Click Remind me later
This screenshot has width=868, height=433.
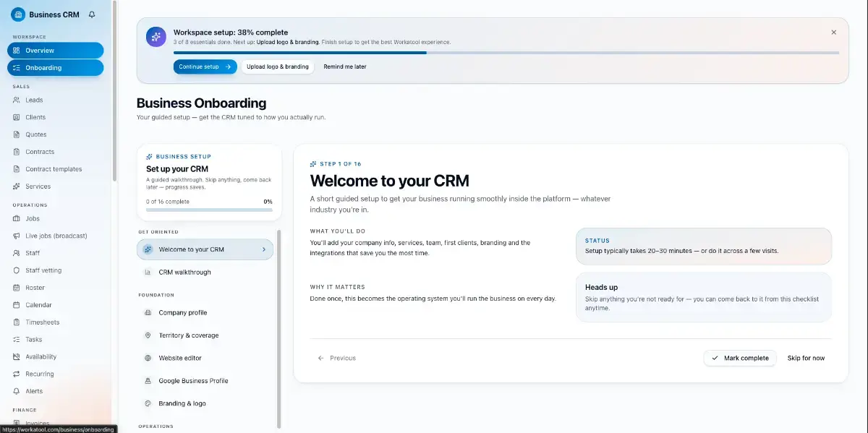tap(345, 67)
